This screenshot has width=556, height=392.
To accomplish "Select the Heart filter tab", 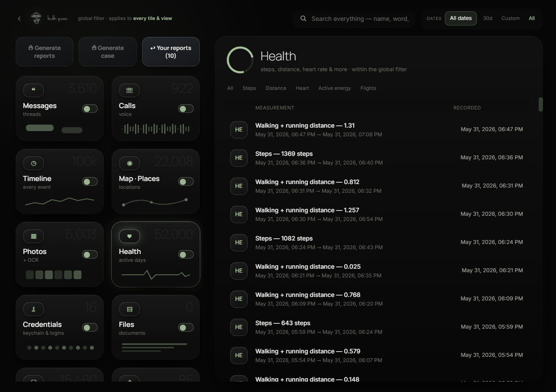I will coord(302,88).
